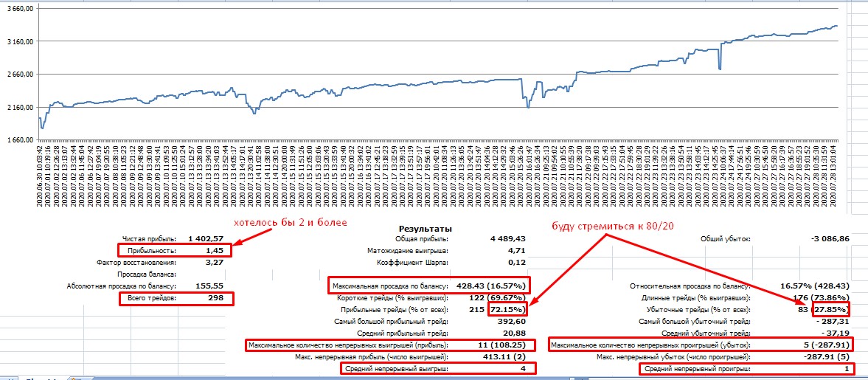Select 'Средний непрерывный проигрыш:' label cell
868x380 pixels.
pos(698,368)
